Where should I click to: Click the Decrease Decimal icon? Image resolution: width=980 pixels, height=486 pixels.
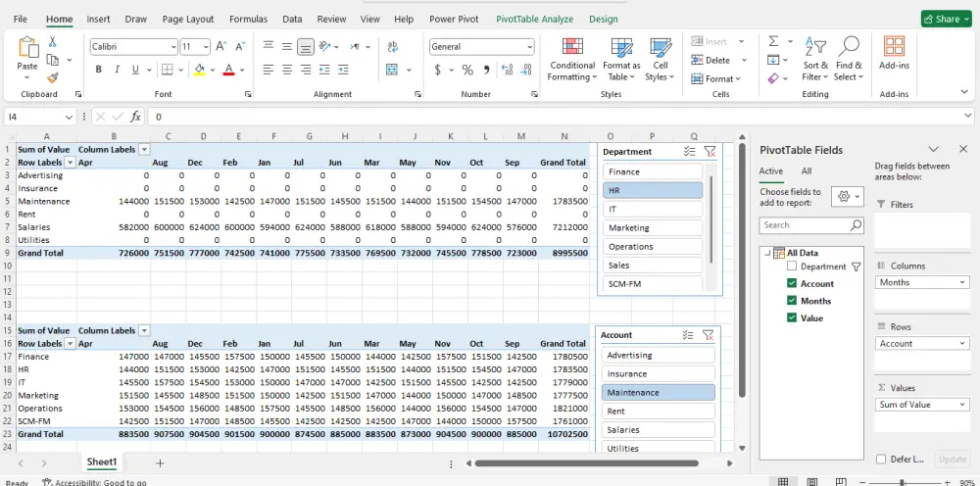(526, 70)
